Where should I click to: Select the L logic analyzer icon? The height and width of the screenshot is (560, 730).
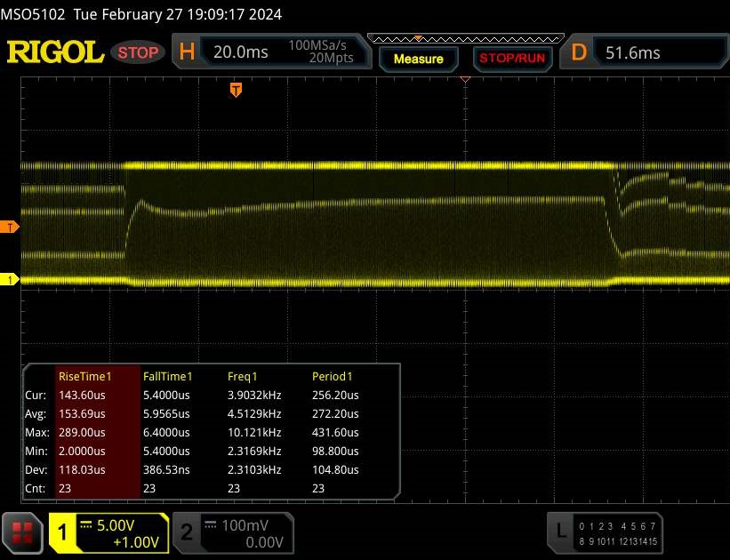tap(561, 532)
